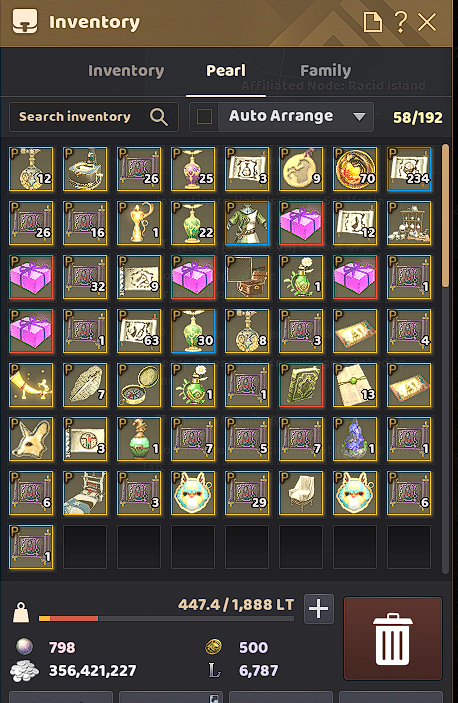
Task: Select the white chair furniture item
Action: point(301,493)
